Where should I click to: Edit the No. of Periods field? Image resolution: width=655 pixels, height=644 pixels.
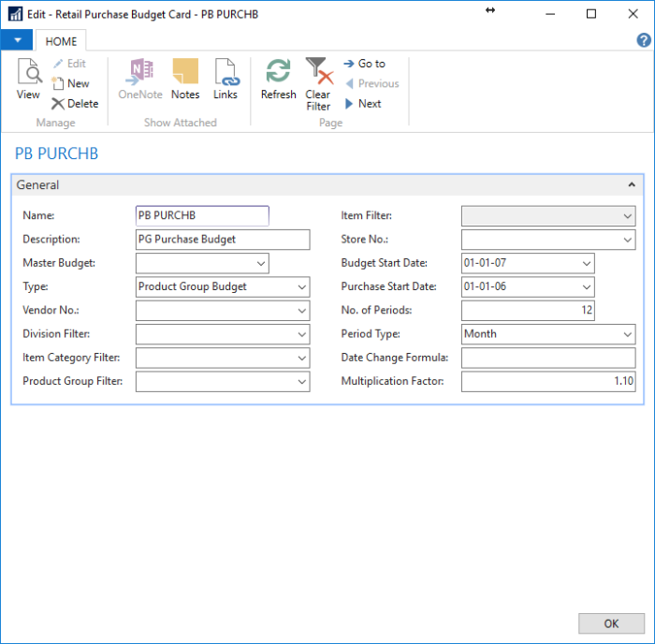tap(528, 311)
